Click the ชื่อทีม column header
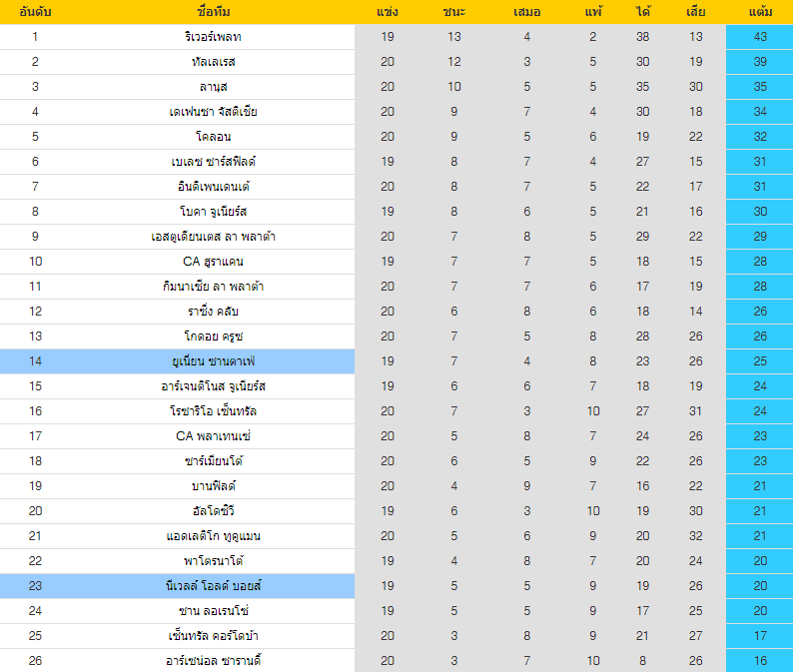 coord(213,12)
